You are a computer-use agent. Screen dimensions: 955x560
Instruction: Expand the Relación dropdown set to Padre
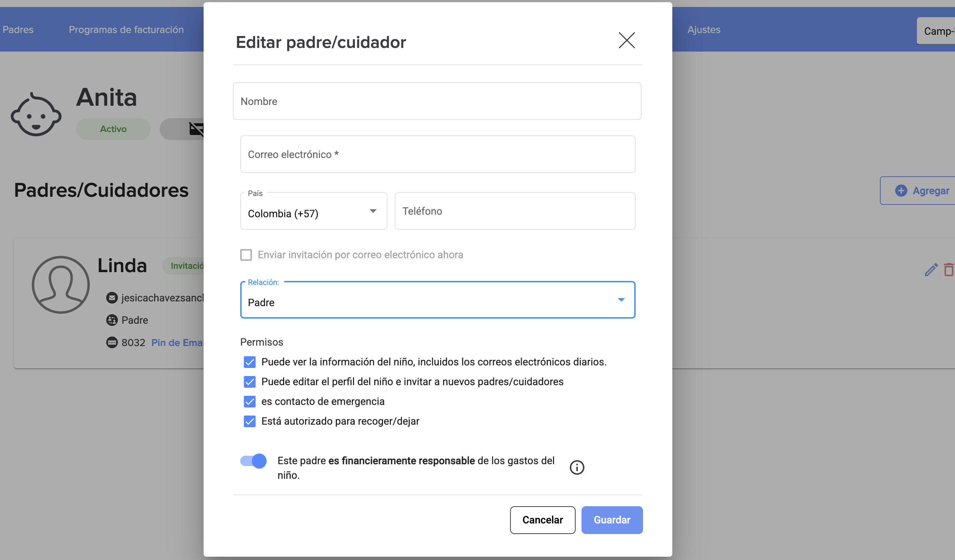pos(437,300)
